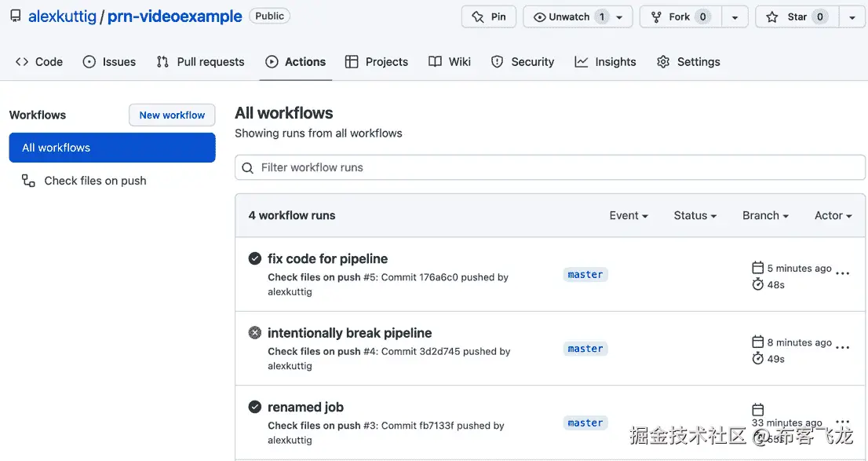
Task: Open the Event filter dropdown
Action: click(x=629, y=215)
